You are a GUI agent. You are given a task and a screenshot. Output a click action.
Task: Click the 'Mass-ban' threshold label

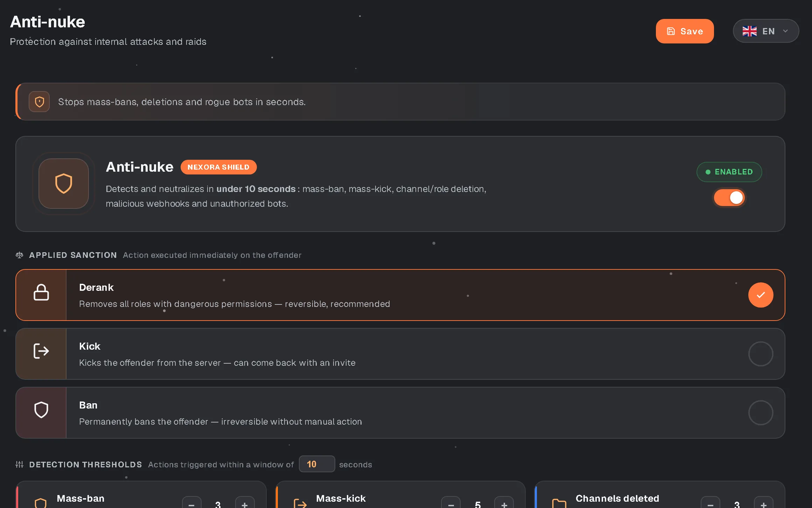pyautogui.click(x=80, y=498)
